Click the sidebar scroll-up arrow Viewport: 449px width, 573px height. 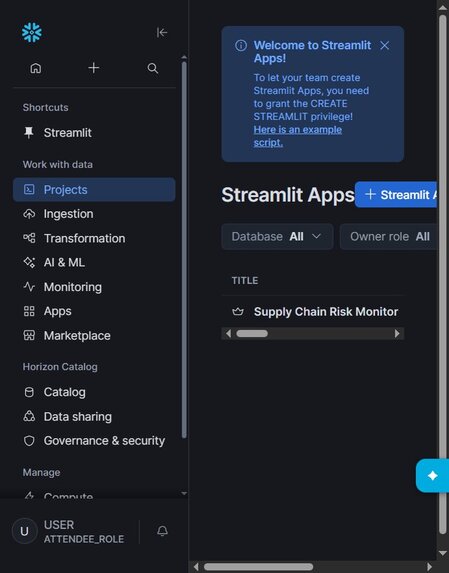(184, 57)
